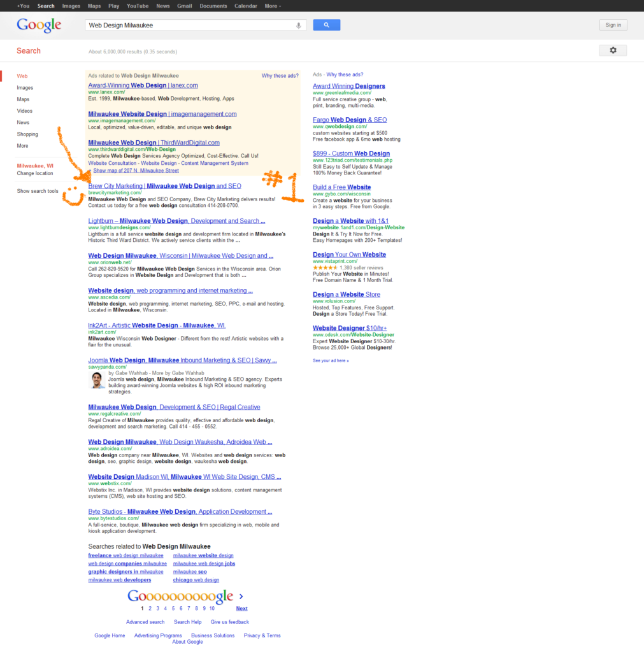Open Advertising Programs footer link
Image resolution: width=644 pixels, height=652 pixels.
(x=158, y=635)
